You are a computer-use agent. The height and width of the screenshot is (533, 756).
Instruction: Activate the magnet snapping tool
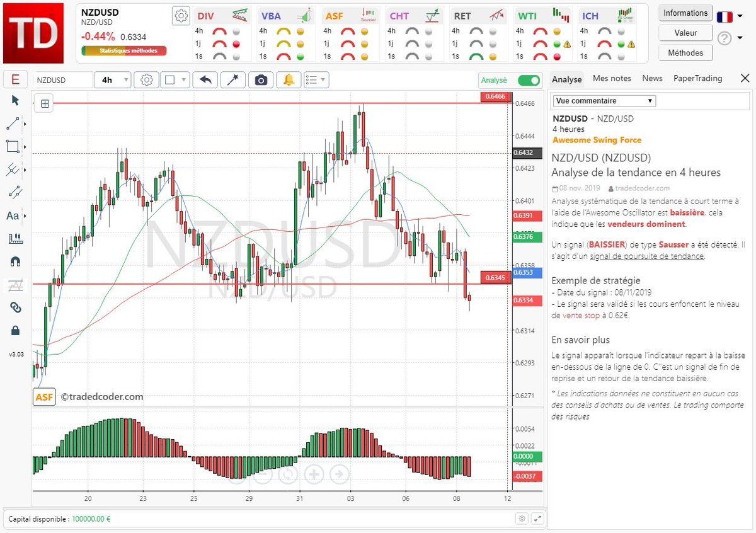[15, 261]
